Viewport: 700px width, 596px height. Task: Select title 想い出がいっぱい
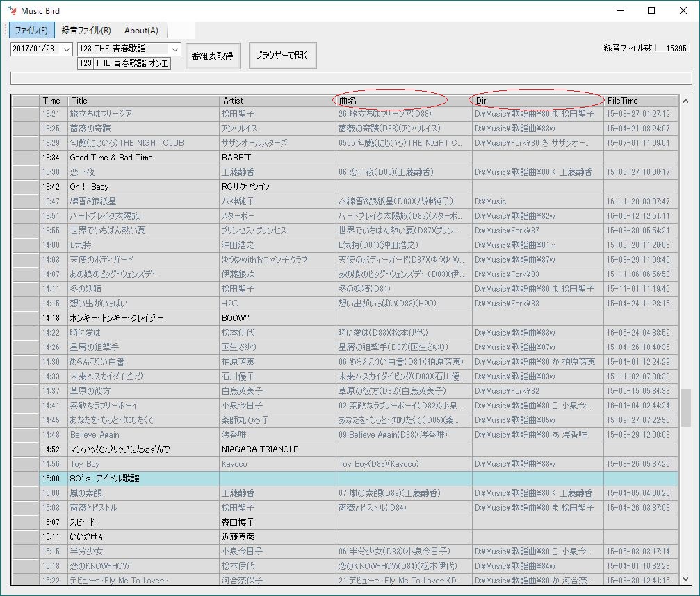point(99,304)
